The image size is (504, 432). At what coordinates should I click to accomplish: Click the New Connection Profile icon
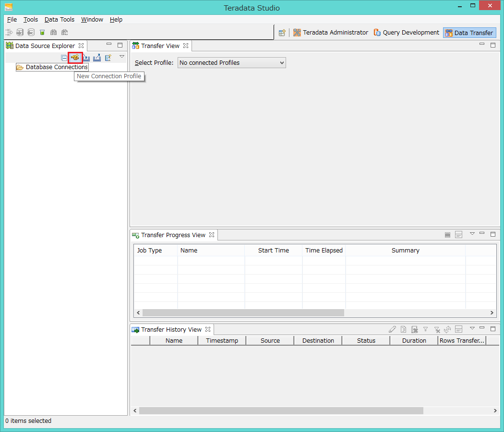pyautogui.click(x=75, y=58)
